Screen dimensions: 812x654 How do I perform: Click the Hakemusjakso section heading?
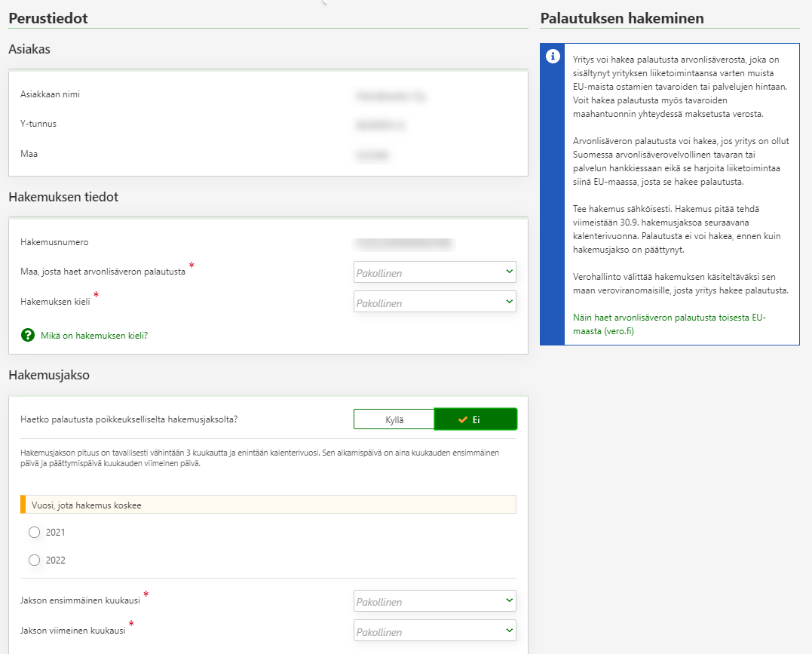(49, 375)
